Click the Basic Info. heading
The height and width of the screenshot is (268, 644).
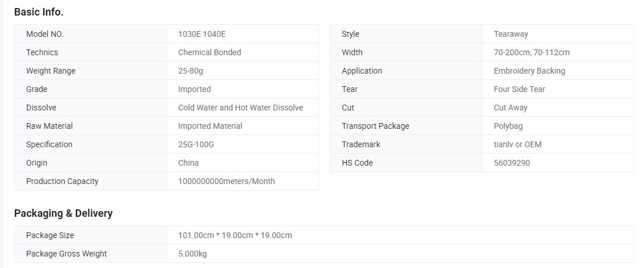[39, 12]
